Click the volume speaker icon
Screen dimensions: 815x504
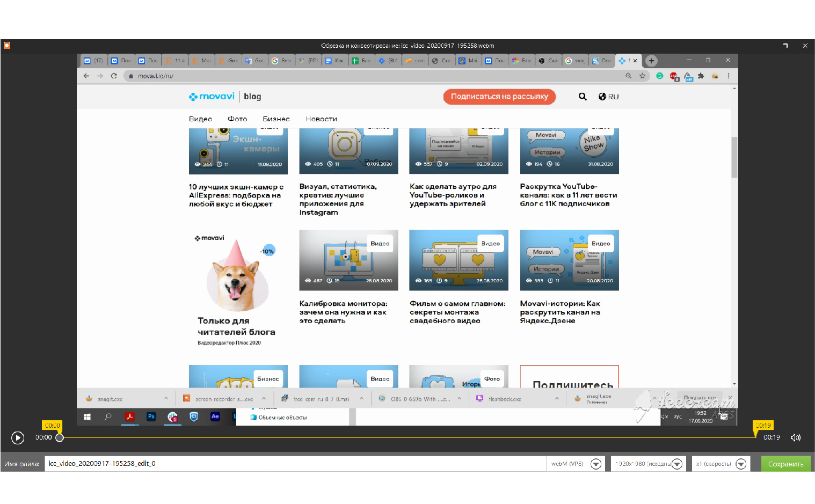[795, 437]
